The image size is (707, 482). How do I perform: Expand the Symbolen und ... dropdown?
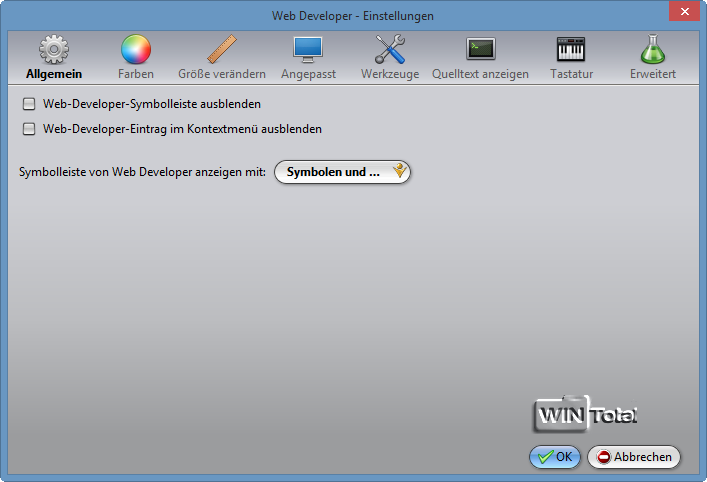[x=342, y=172]
